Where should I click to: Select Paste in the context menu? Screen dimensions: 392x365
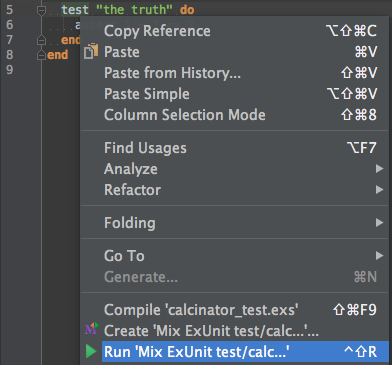[235, 52]
